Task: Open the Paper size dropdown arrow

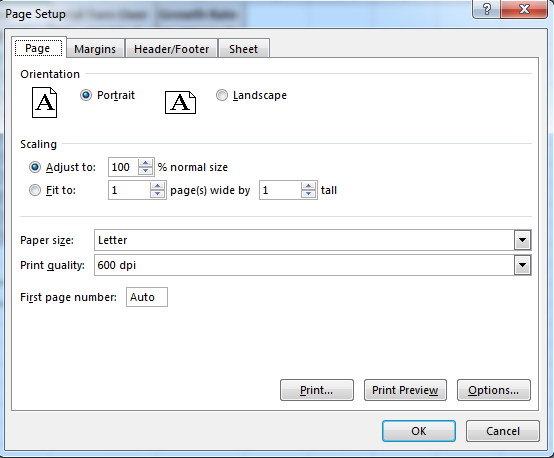Action: (x=523, y=240)
